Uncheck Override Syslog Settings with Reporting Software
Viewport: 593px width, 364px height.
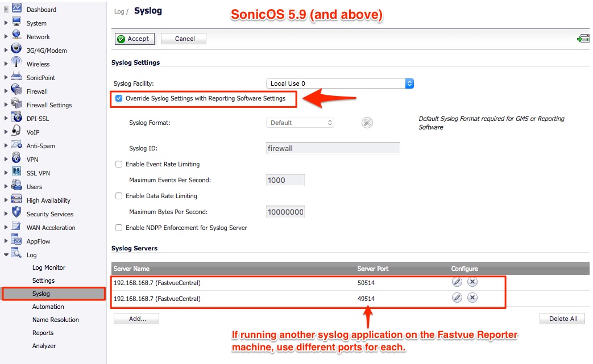click(119, 98)
